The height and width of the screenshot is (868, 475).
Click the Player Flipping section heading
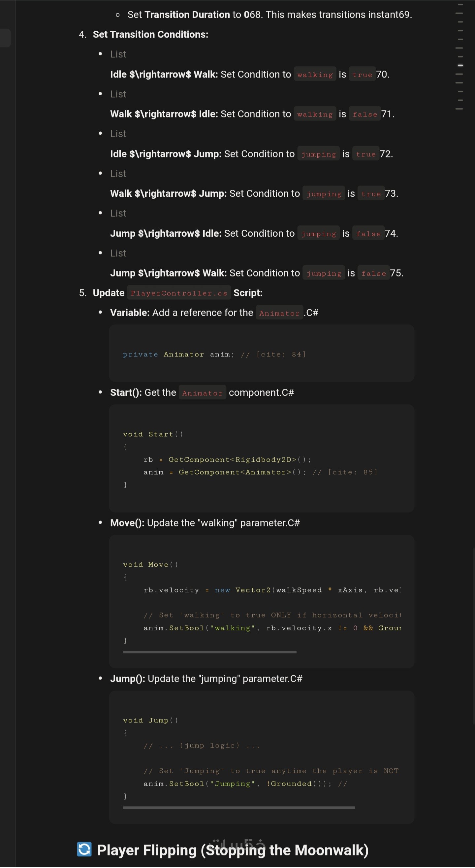pos(233,850)
